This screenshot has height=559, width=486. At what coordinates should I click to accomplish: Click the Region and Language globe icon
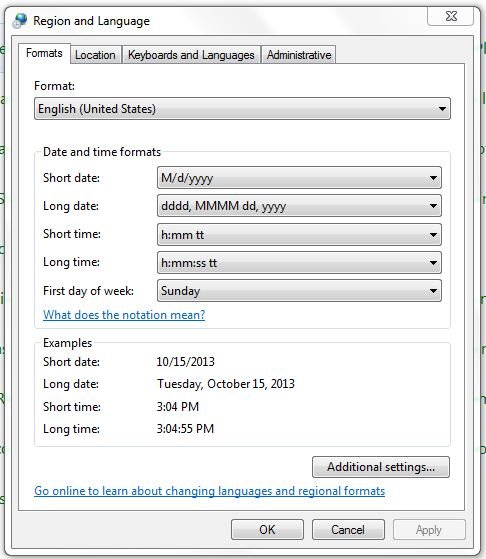coord(20,21)
